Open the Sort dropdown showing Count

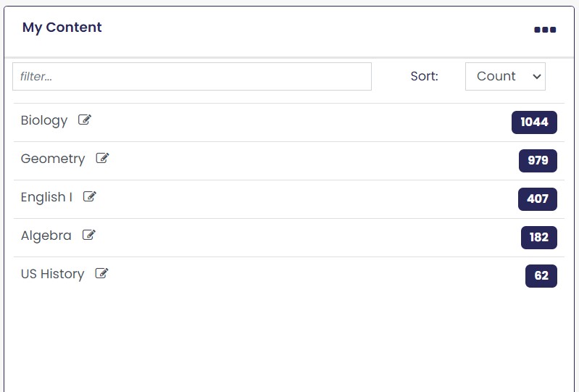click(505, 76)
